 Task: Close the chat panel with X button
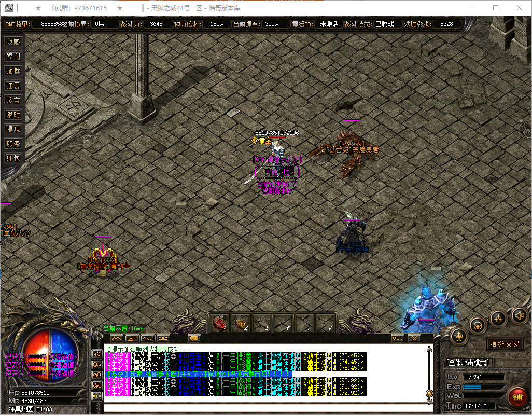coord(413,338)
